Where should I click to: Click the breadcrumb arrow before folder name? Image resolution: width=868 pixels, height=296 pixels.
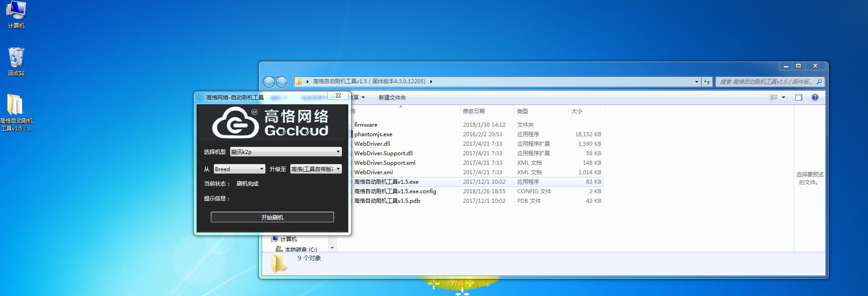pos(307,81)
